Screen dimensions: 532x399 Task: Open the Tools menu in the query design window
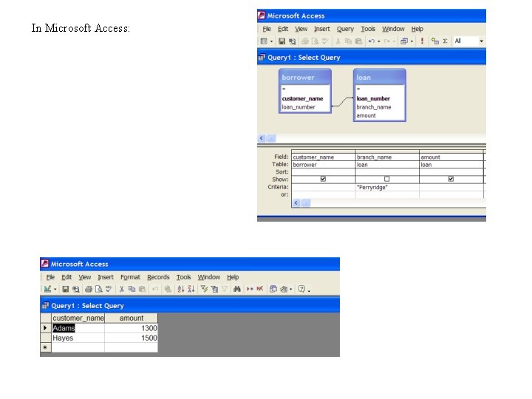[368, 29]
